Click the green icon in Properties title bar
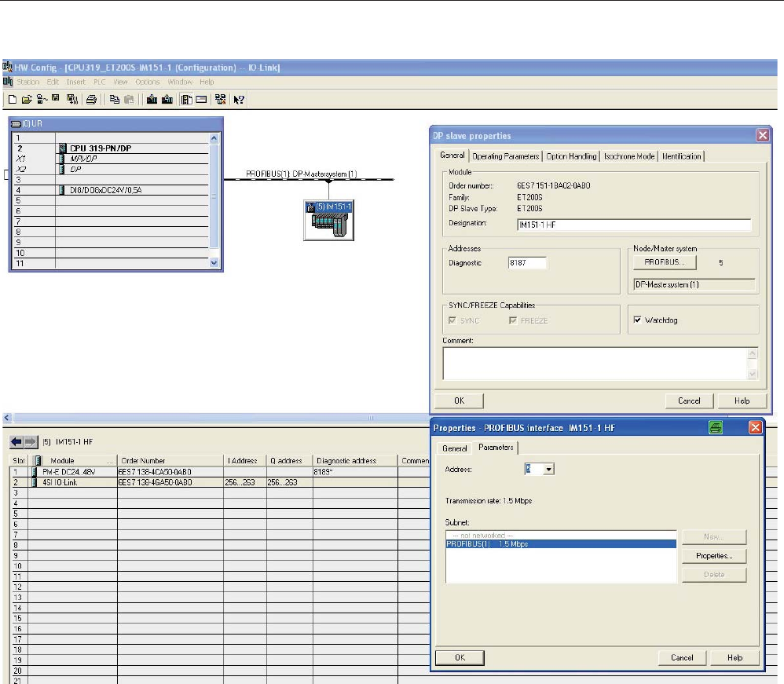The image size is (784, 684). [716, 427]
